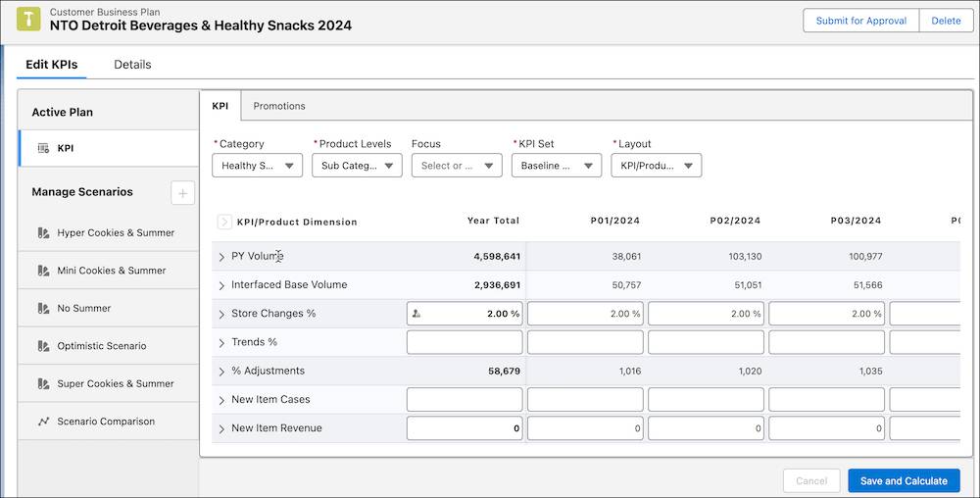
Task: Expand the % Adjustments row
Action: coord(221,372)
